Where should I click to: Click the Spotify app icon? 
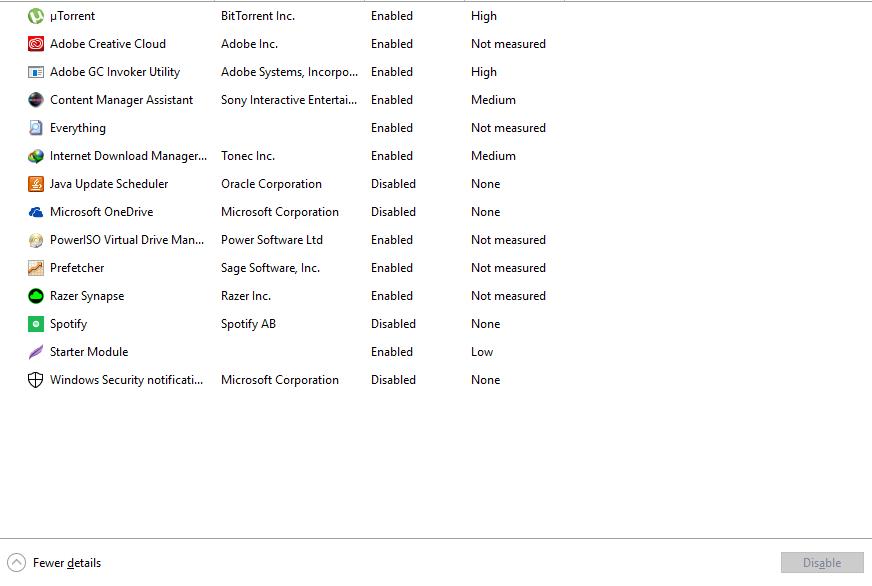[x=36, y=324]
